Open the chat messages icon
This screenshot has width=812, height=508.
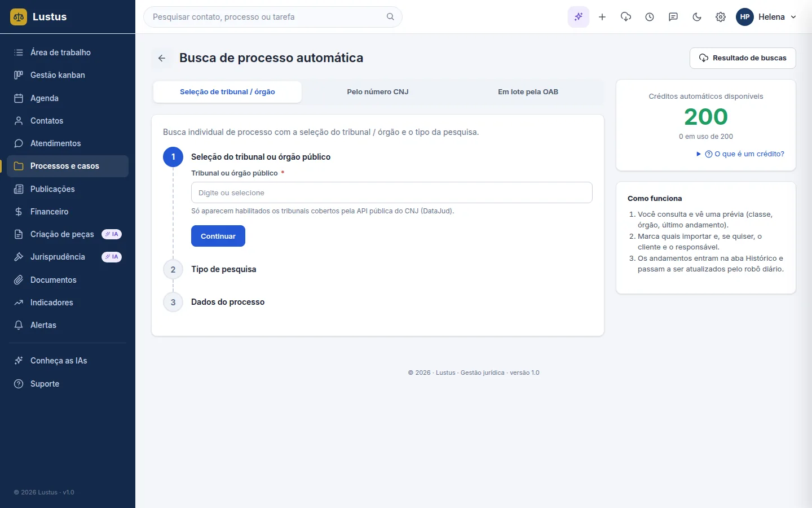point(673,17)
